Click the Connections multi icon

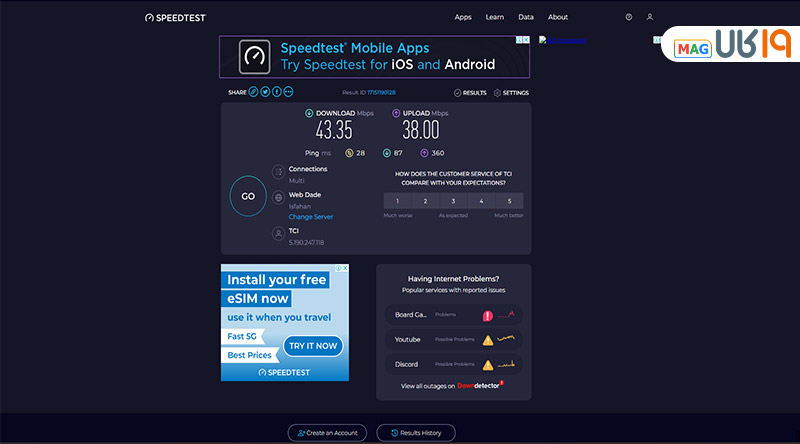pyautogui.click(x=278, y=173)
